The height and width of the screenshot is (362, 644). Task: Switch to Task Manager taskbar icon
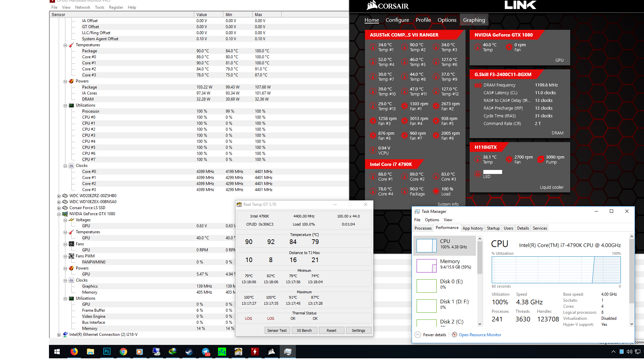[288, 352]
